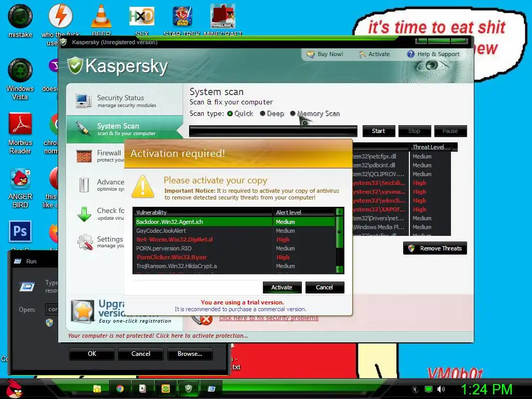Switch to Kaspersky shield taskbar button
The image size is (532, 399).
tap(189, 389)
